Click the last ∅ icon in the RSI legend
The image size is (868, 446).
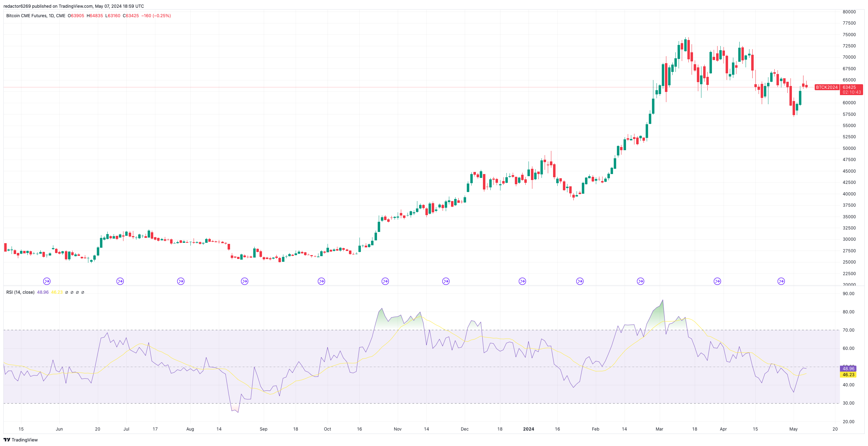tap(83, 292)
